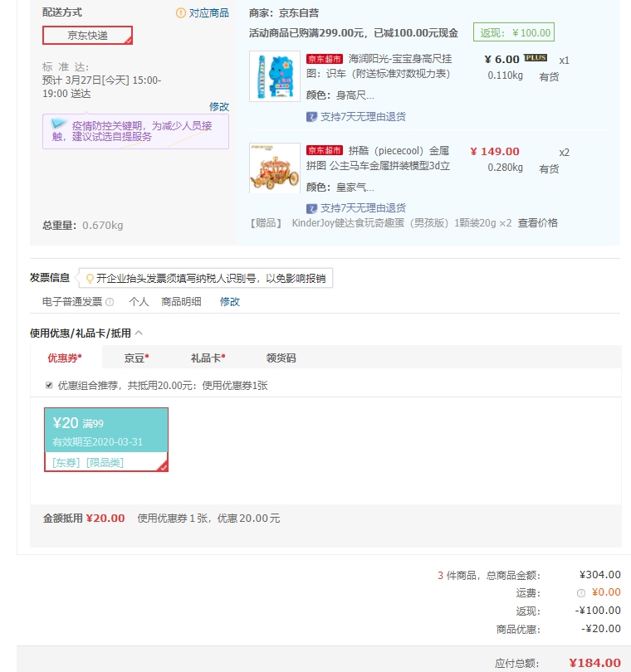
Task: Select the 京东快递 delivery option
Action: (x=87, y=35)
